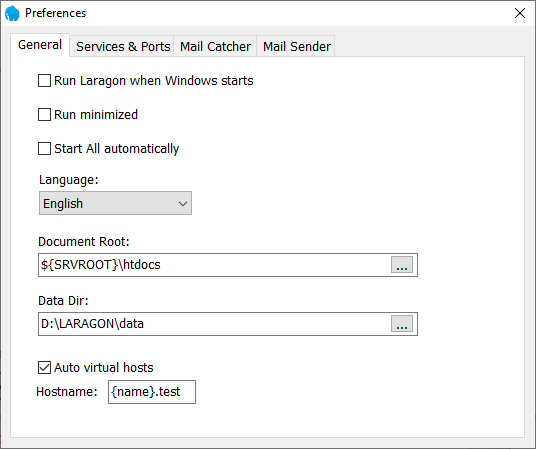536x449 pixels.
Task: Expand the Language combo box showing English
Action: click(x=115, y=203)
